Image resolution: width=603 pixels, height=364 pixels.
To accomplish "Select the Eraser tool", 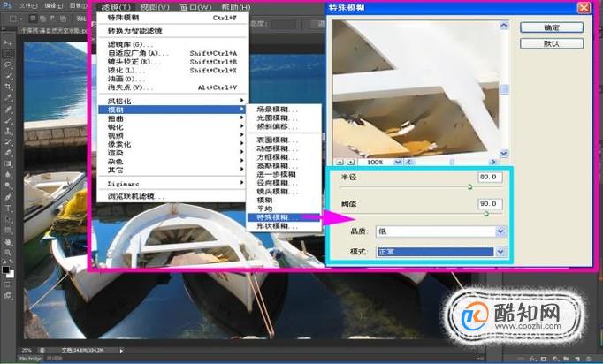I will [x=8, y=153].
